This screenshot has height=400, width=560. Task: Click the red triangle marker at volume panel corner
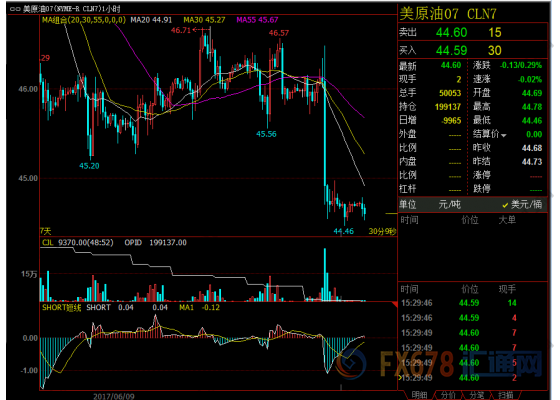[x=395, y=304]
